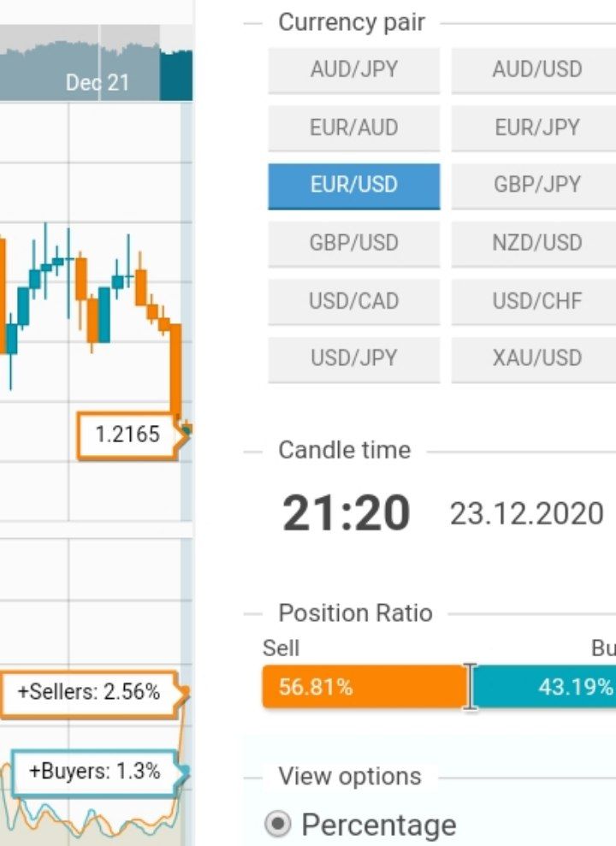
Task: Select the AUD/JPY currency pair
Action: [354, 69]
